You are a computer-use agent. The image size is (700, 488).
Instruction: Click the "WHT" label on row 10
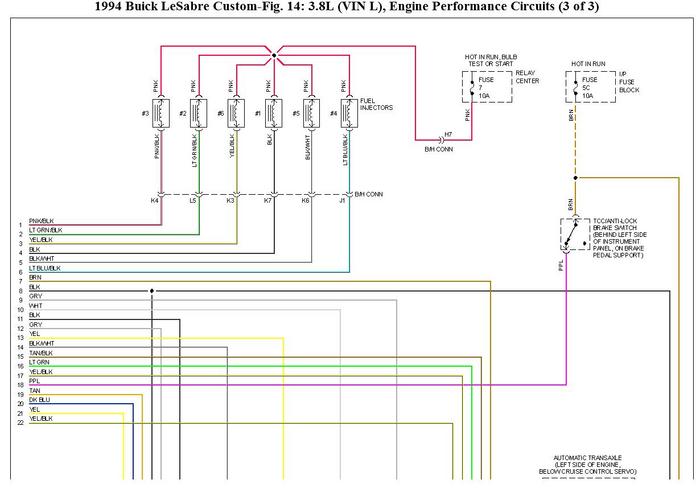tap(36, 306)
